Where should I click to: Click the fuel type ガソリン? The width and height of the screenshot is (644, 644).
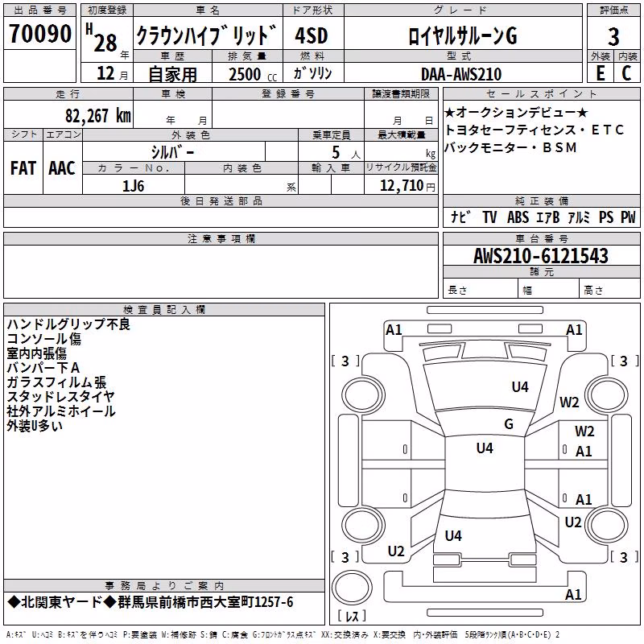[312, 73]
